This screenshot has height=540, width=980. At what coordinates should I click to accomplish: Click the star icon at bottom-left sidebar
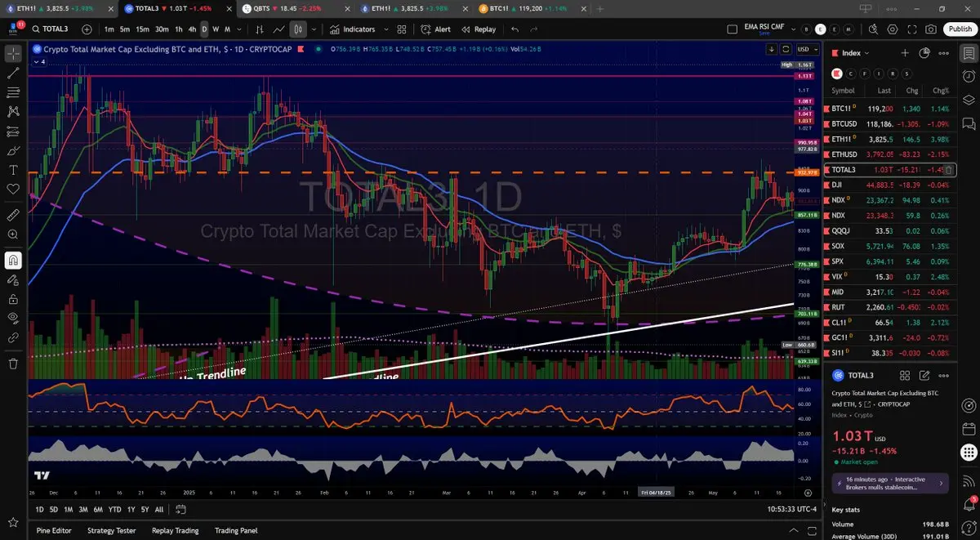[x=13, y=521]
